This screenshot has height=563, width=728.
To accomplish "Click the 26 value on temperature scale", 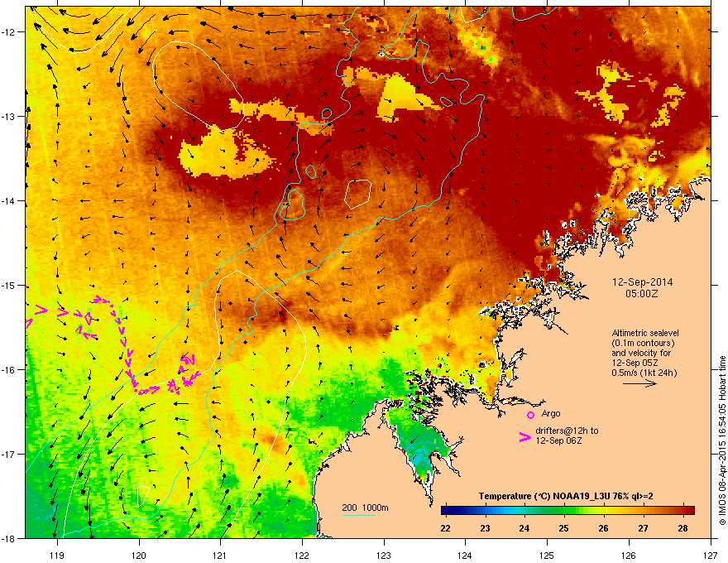I will click(x=604, y=528).
